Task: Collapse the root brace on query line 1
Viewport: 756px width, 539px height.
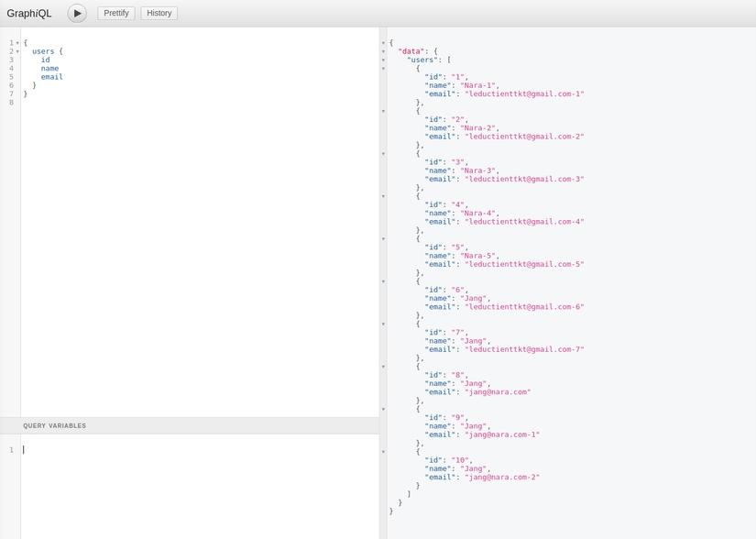Action: click(x=17, y=43)
